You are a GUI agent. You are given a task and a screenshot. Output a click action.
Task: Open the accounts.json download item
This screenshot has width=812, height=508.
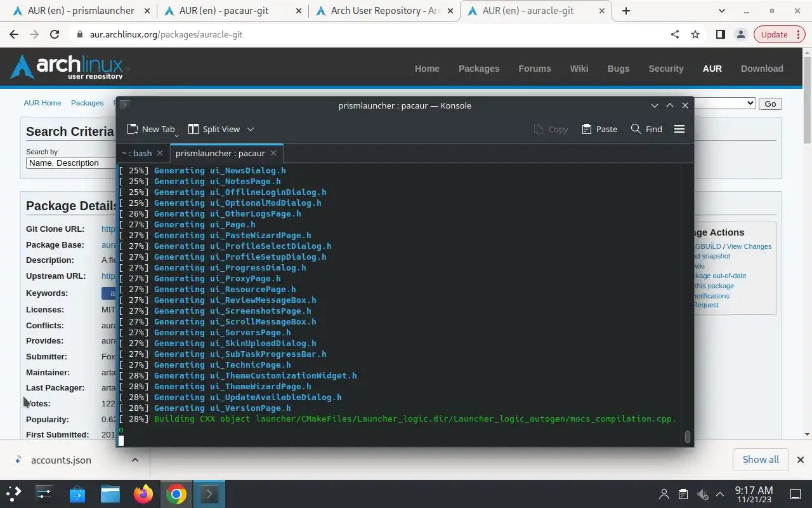coord(61,460)
